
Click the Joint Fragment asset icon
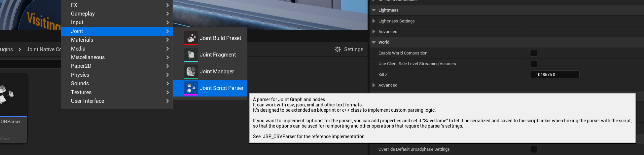pos(191,55)
